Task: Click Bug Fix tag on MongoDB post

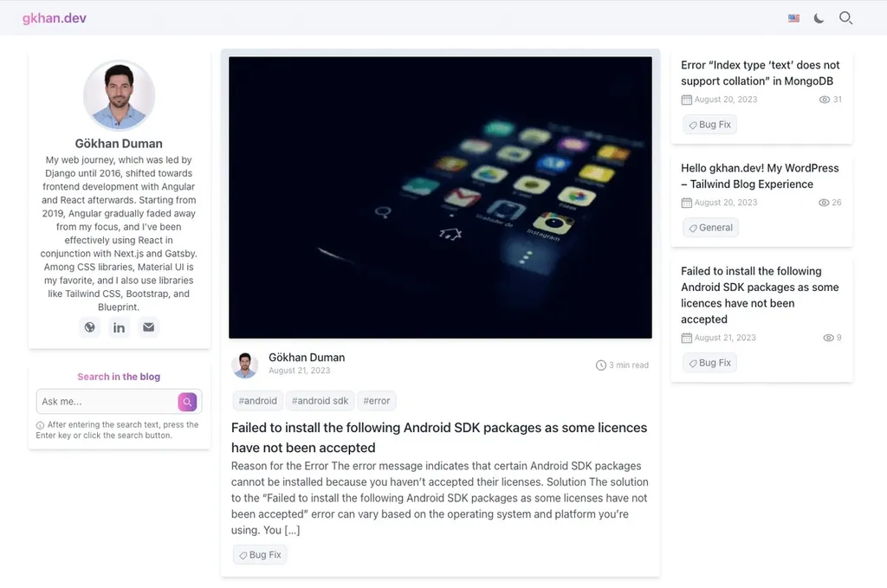Action: [x=709, y=125]
